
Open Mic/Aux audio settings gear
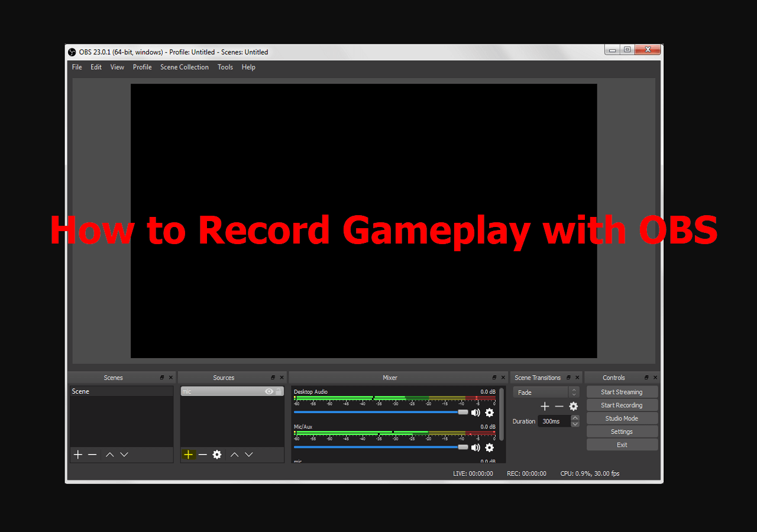489,447
